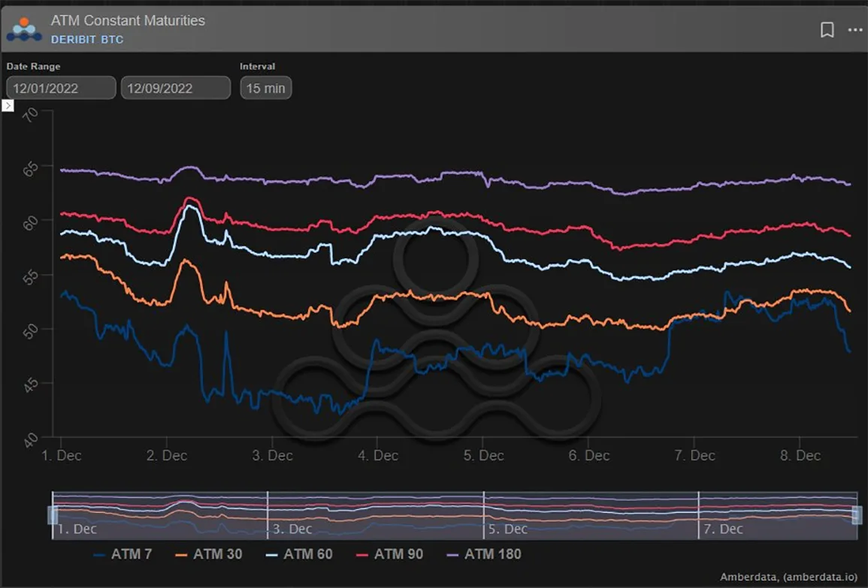Grab the right navigator range handle
The image size is (868, 588).
coord(857,515)
